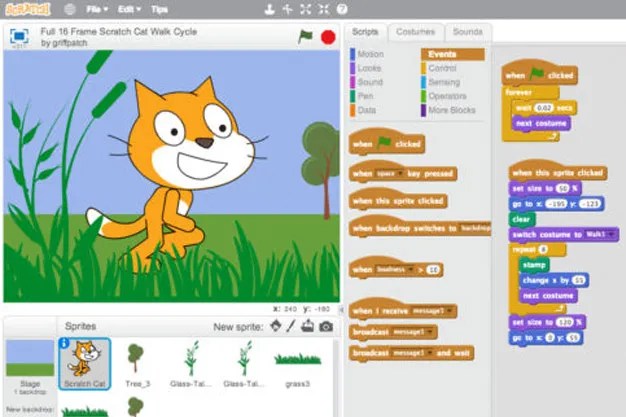626x417 pixels.
Task: Stop project with red stop button
Action: [328, 38]
